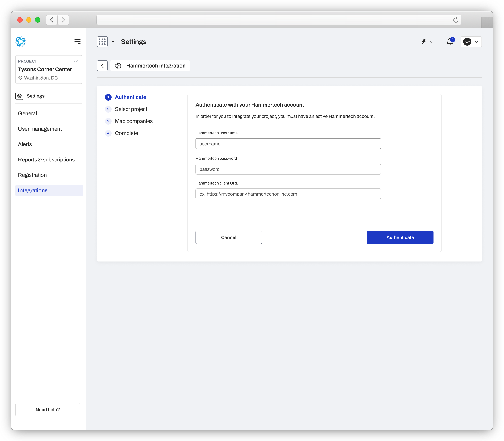
Task: Select step 1 Authenticate
Action: coord(126,97)
